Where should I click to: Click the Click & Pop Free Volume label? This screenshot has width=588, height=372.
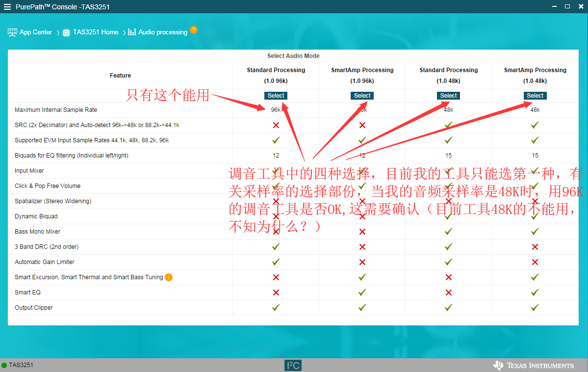(48, 186)
